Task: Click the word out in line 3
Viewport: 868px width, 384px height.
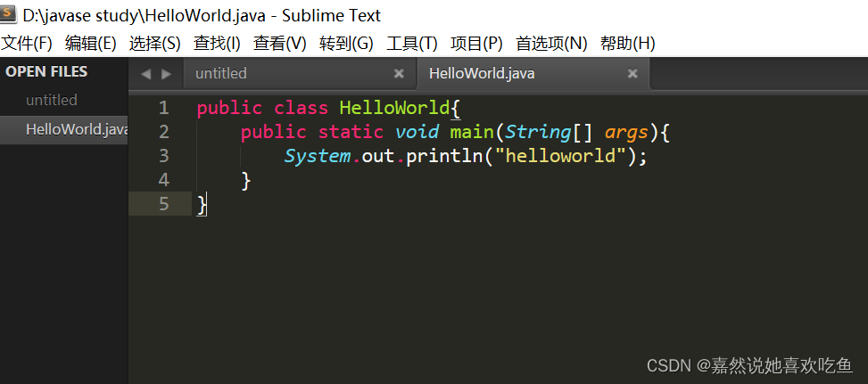Action: coord(378,157)
